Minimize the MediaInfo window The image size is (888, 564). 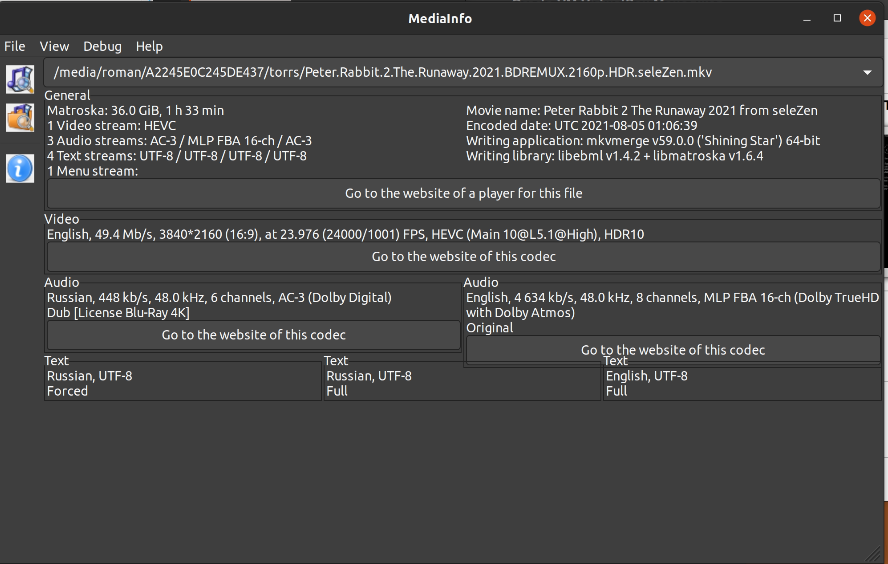[x=809, y=18]
